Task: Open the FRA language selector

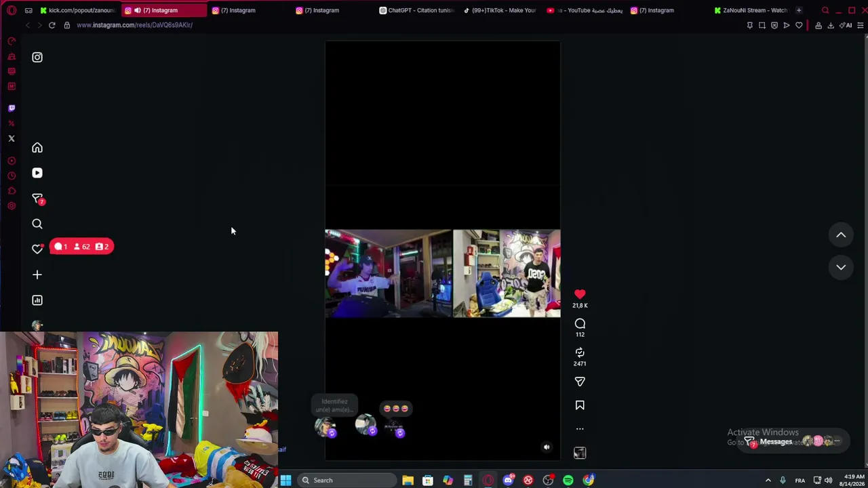Action: (800, 481)
